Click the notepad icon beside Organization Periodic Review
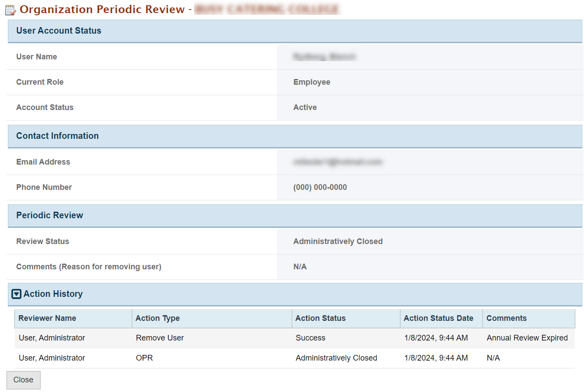 pos(10,10)
